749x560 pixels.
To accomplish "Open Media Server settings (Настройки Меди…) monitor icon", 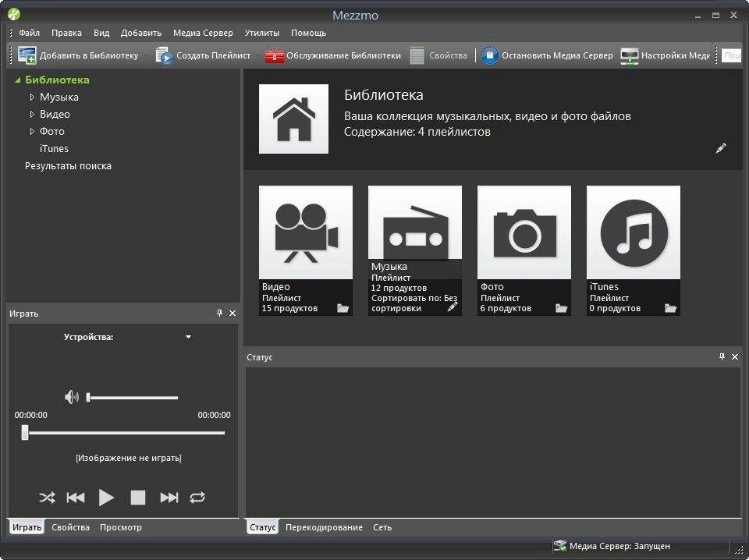I will coord(629,56).
